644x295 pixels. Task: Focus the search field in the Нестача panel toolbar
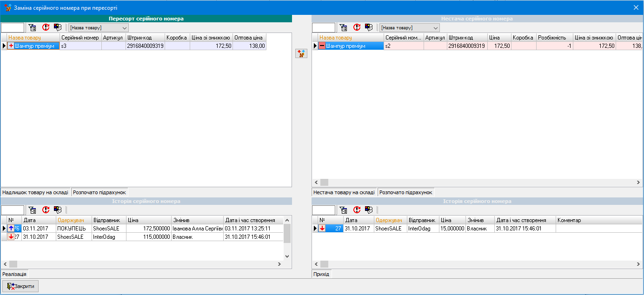tap(323, 28)
